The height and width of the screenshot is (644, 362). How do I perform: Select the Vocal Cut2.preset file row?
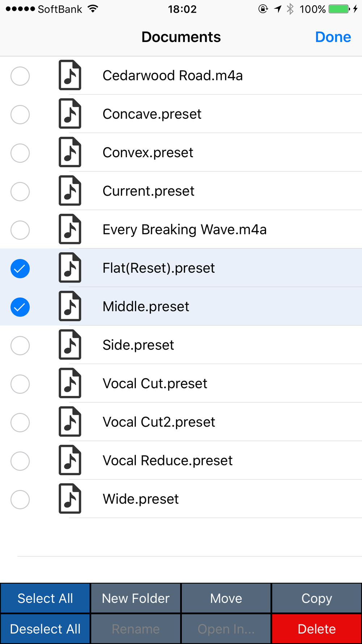181,422
